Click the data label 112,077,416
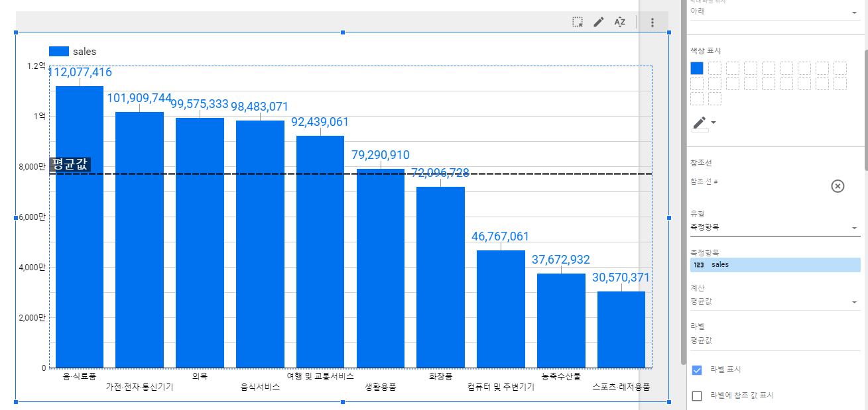This screenshot has width=868, height=410. (x=80, y=72)
